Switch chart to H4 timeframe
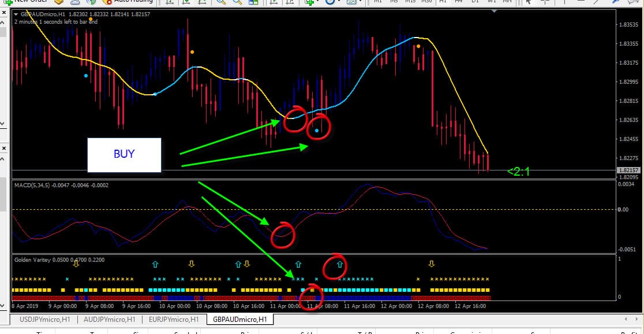The image size is (644, 334). coord(459,1)
